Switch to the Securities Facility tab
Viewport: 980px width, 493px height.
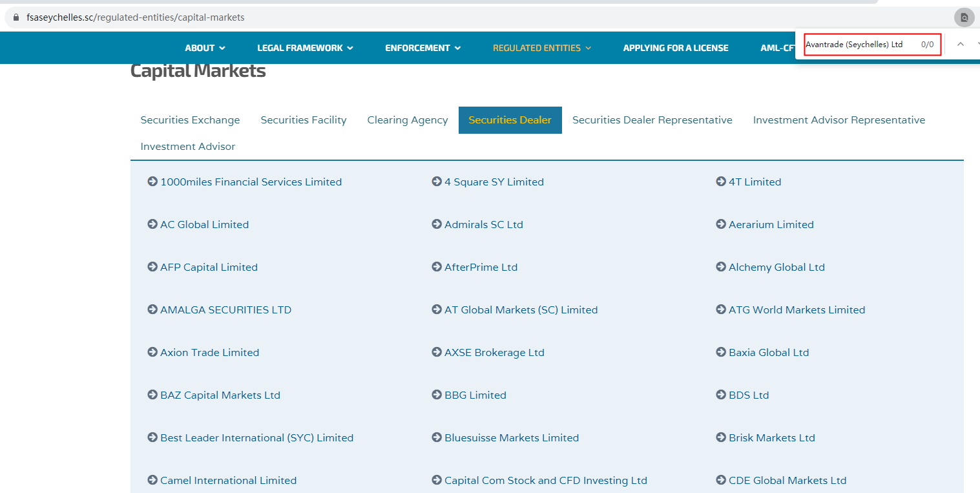(x=304, y=120)
